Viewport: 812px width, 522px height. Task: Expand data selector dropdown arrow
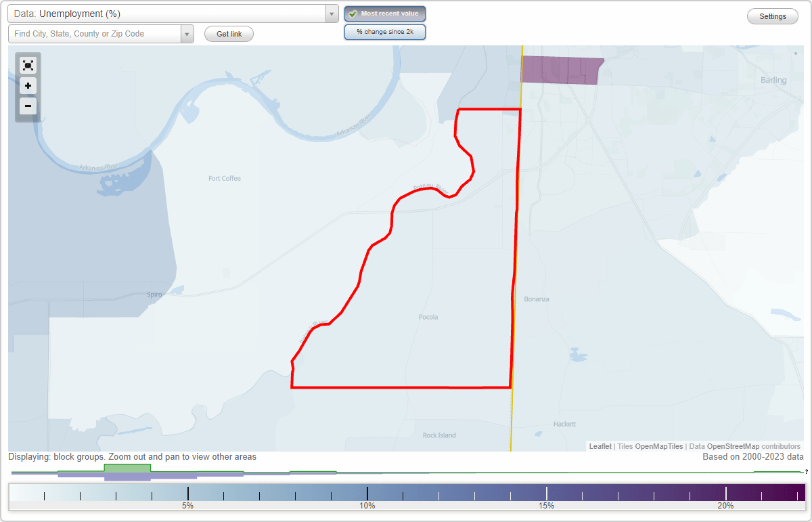coord(332,14)
